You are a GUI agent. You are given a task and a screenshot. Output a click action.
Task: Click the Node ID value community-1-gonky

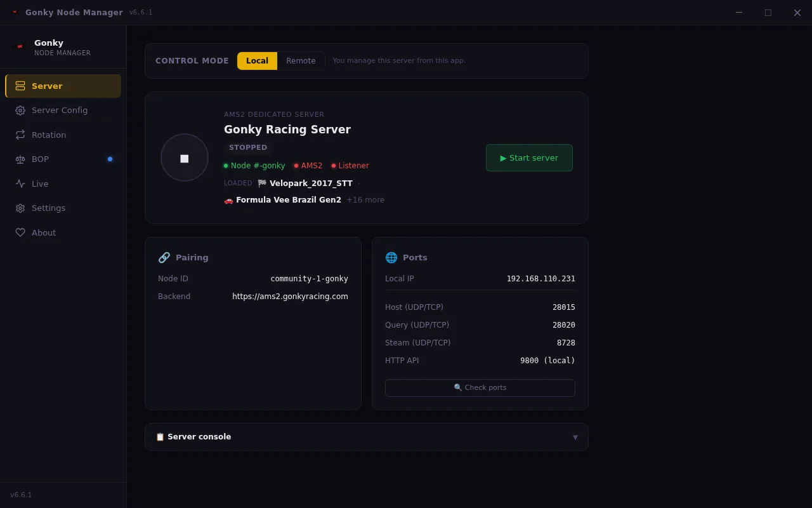[310, 279]
